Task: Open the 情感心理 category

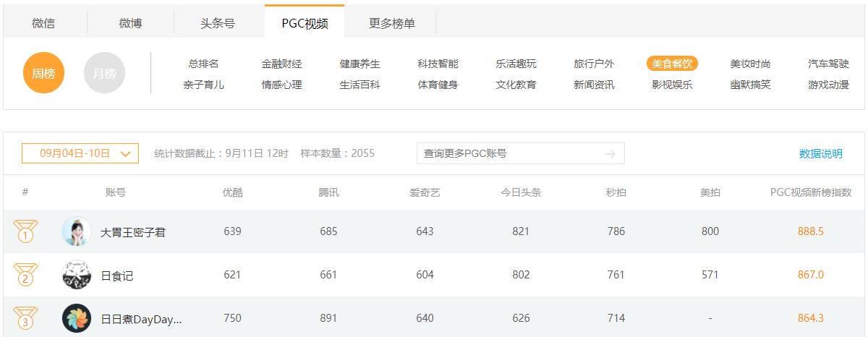Action: [281, 85]
